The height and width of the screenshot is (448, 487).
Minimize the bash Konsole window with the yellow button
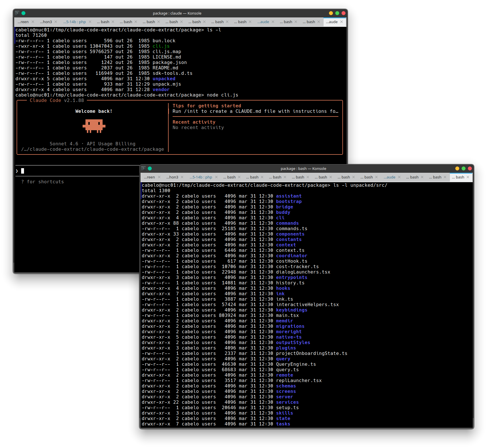click(457, 168)
